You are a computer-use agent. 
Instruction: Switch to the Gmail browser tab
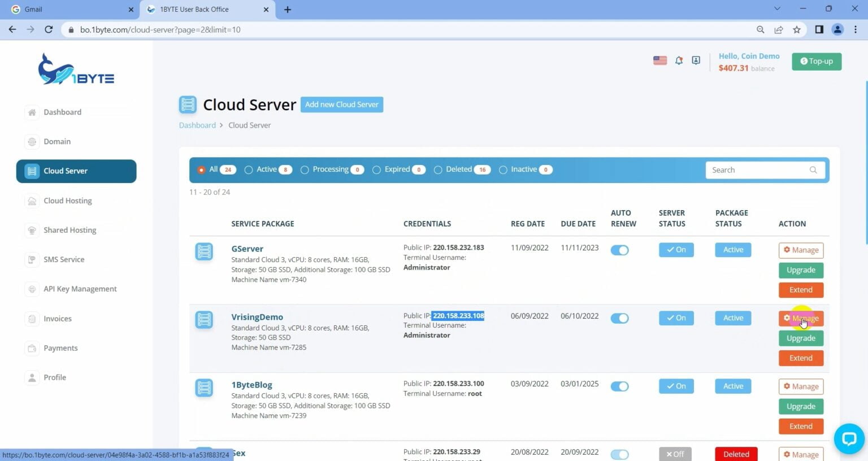coord(71,10)
